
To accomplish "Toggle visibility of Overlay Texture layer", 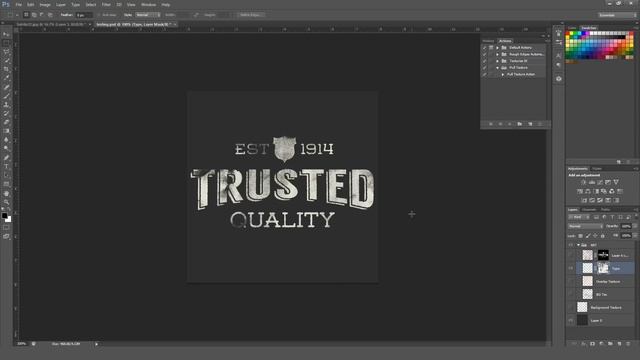I will click(x=571, y=281).
